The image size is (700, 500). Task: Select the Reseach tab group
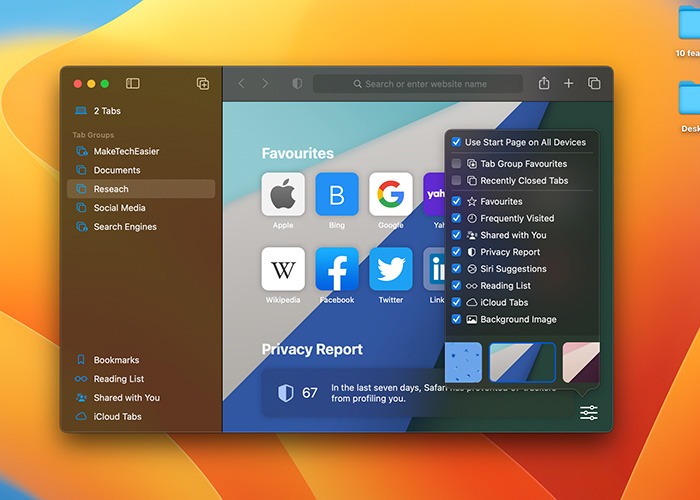click(x=141, y=189)
